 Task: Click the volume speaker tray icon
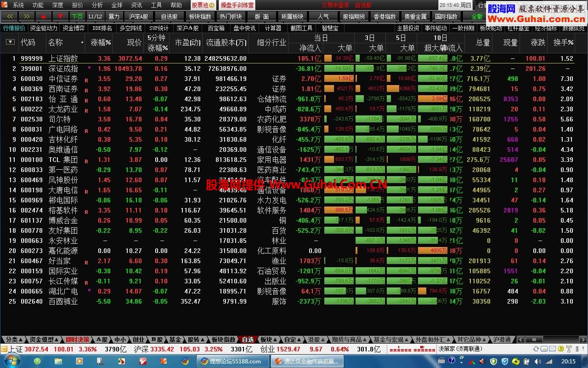point(538,361)
